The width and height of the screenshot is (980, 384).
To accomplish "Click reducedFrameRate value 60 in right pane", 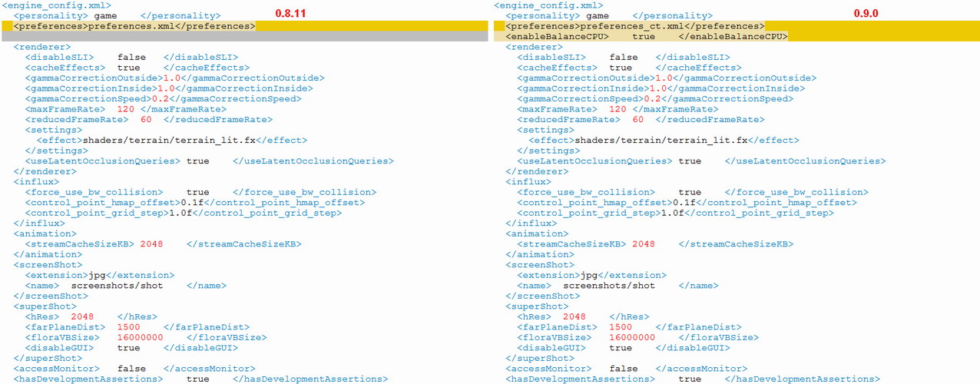I will 638,120.
